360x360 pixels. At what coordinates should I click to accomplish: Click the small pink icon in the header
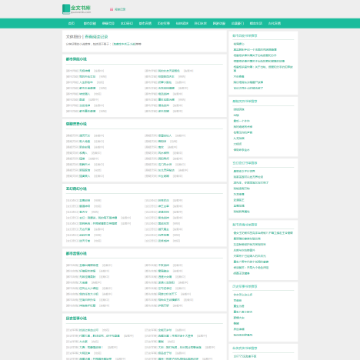click(111, 10)
